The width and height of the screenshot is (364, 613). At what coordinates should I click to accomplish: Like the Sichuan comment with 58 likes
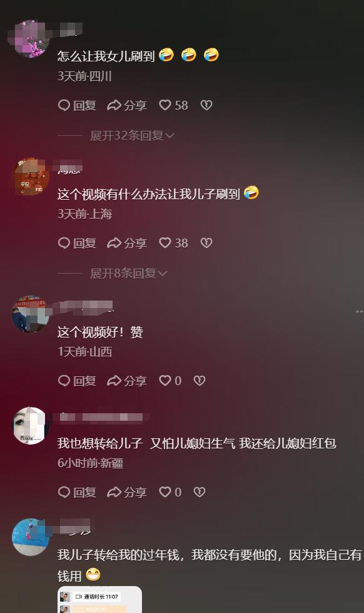173,105
